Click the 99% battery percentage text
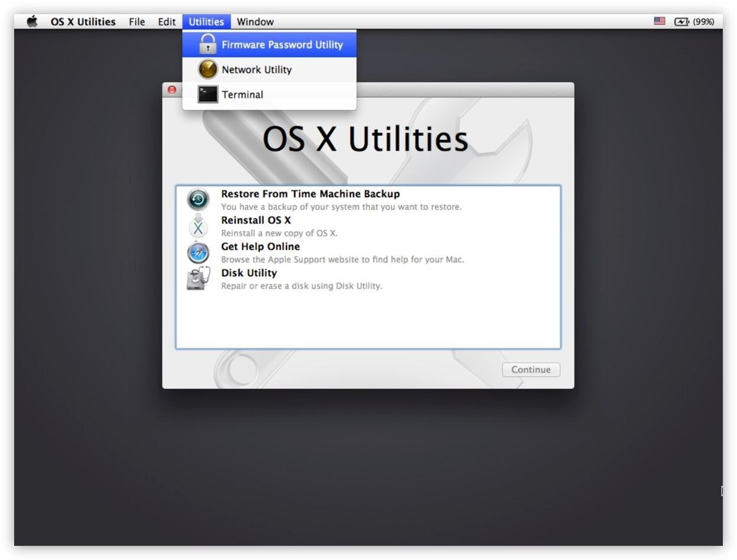This screenshot has width=737, height=560. pyautogui.click(x=703, y=22)
